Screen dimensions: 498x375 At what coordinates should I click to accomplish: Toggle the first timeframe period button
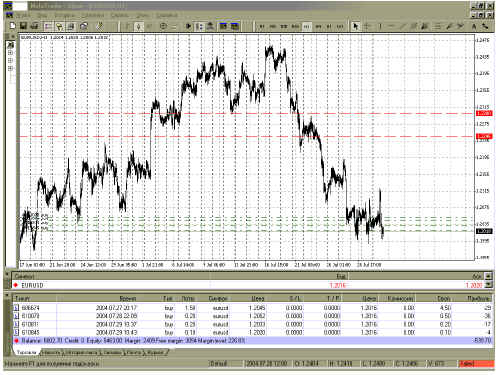pos(262,26)
